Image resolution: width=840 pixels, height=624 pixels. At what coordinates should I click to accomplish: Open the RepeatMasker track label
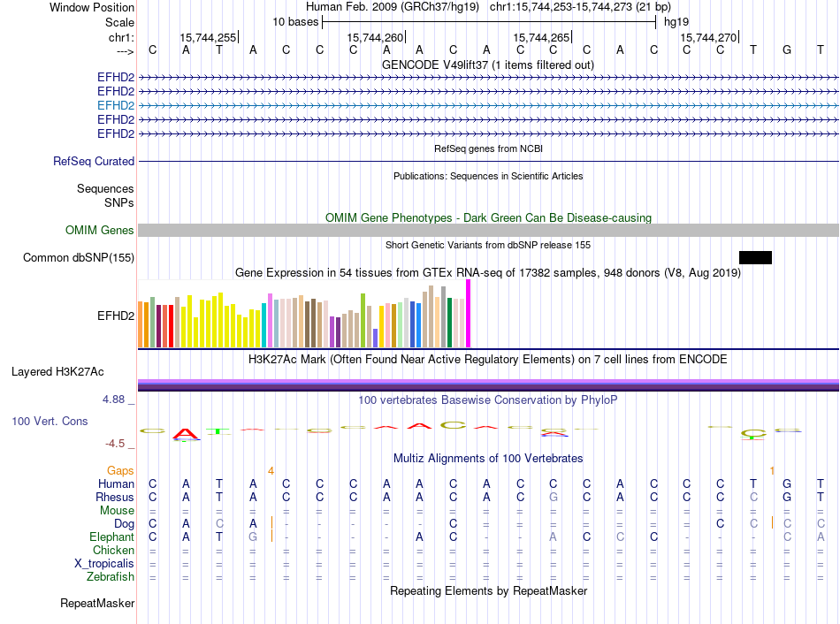coord(97,604)
